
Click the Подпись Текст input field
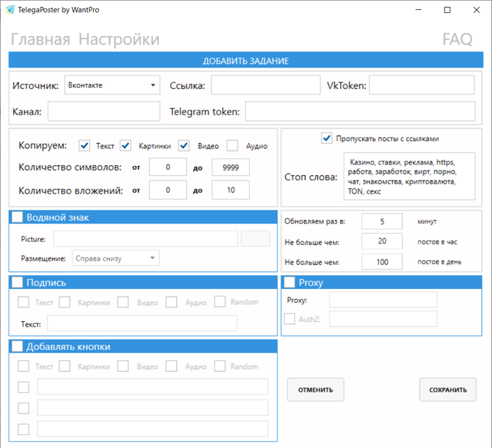click(142, 324)
